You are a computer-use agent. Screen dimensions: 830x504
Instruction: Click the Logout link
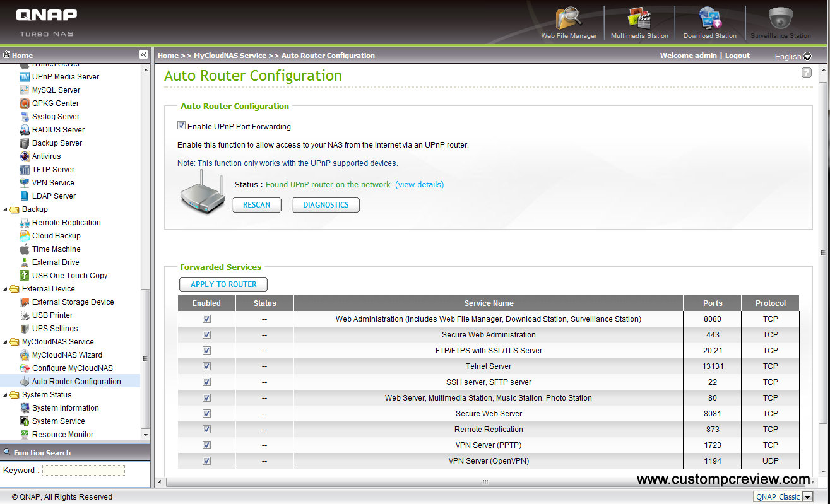(737, 56)
